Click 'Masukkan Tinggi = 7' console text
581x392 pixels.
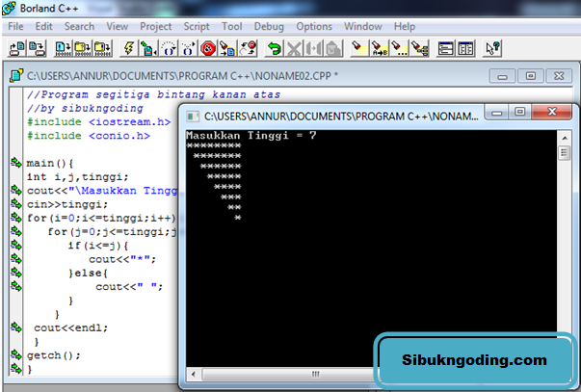251,135
